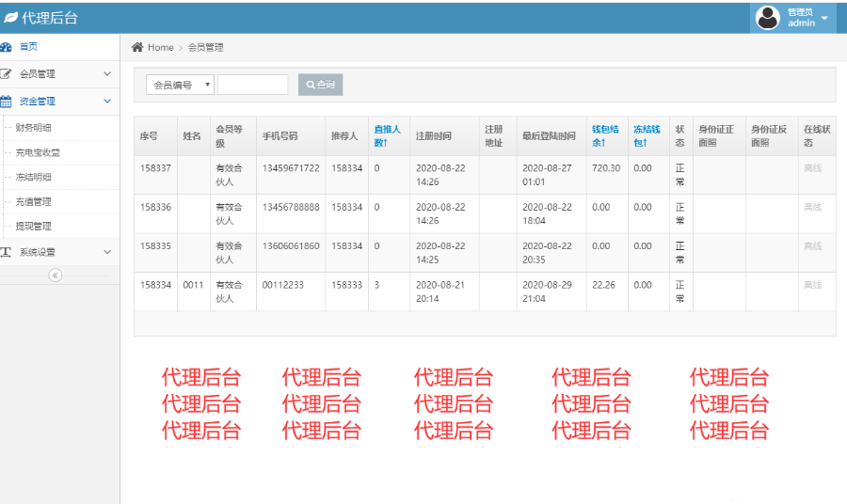The width and height of the screenshot is (847, 504).
Task: Click the admin user avatar icon
Action: (768, 18)
